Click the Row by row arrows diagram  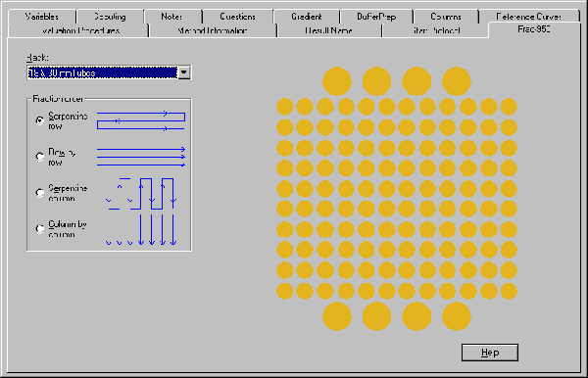tap(141, 157)
